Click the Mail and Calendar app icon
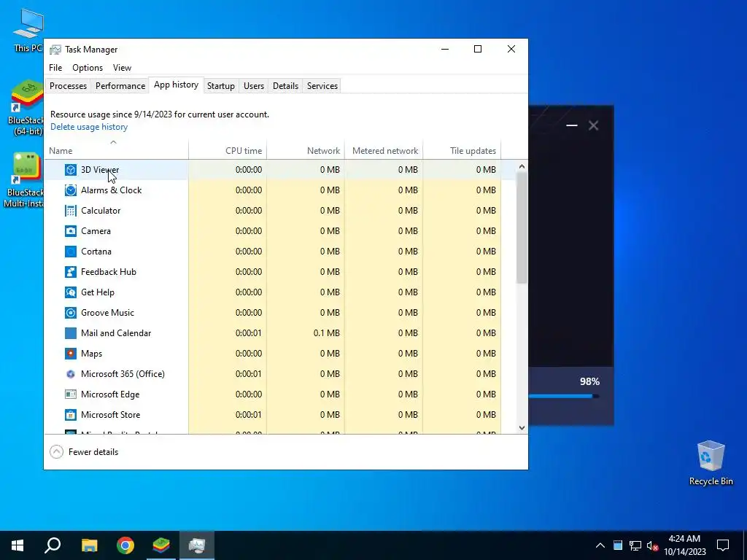 tap(71, 333)
